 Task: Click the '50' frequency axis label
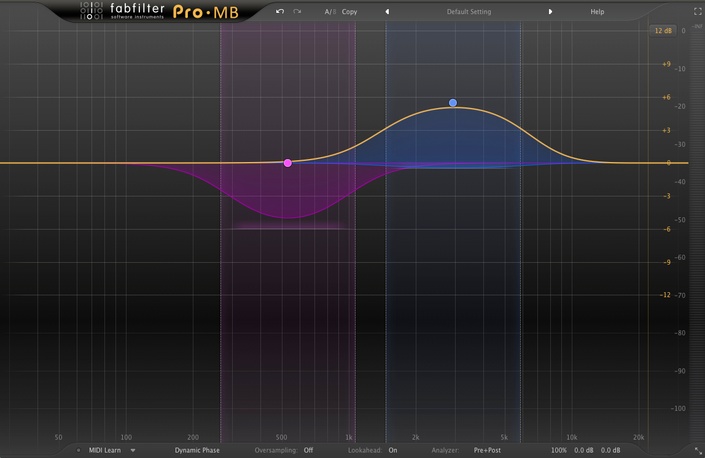tap(58, 437)
